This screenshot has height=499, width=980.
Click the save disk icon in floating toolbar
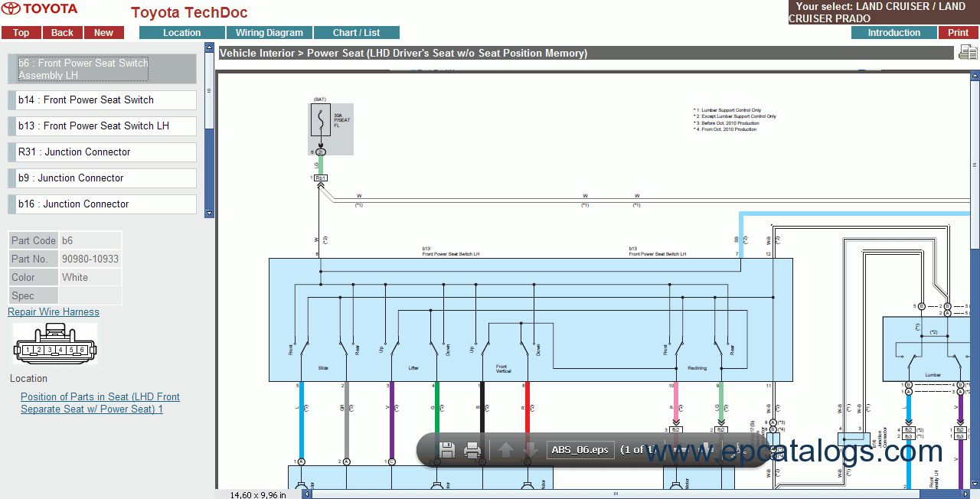(x=448, y=450)
